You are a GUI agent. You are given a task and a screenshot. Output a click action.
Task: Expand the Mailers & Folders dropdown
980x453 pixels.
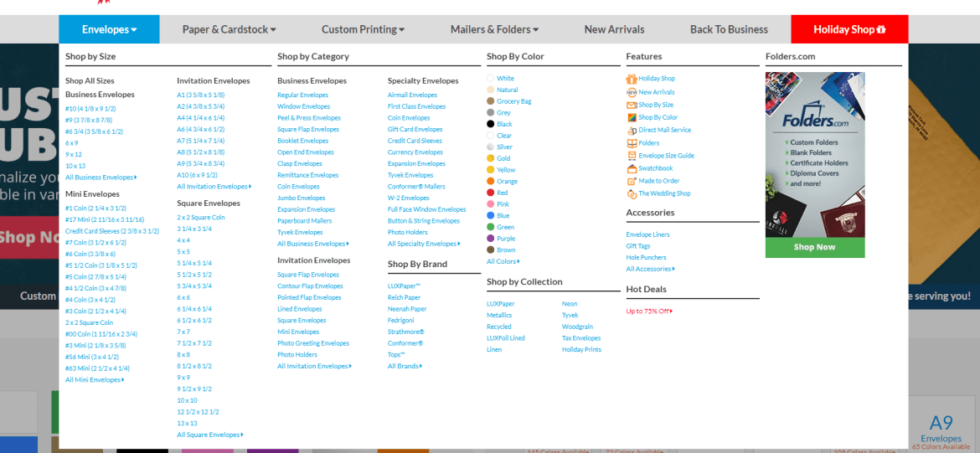(x=495, y=29)
